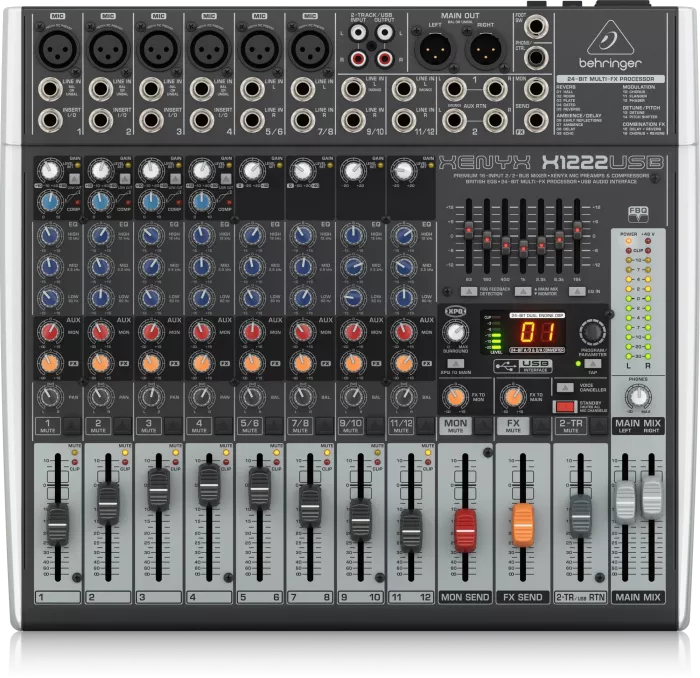Toggle the channel 1 MUTE button
The width and height of the screenshot is (700, 678).
[x=72, y=426]
